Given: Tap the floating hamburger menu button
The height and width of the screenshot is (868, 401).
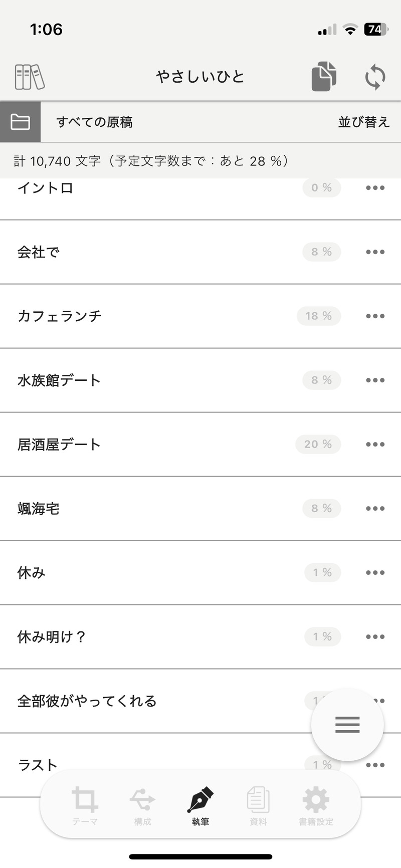Looking at the screenshot, I should [347, 724].
